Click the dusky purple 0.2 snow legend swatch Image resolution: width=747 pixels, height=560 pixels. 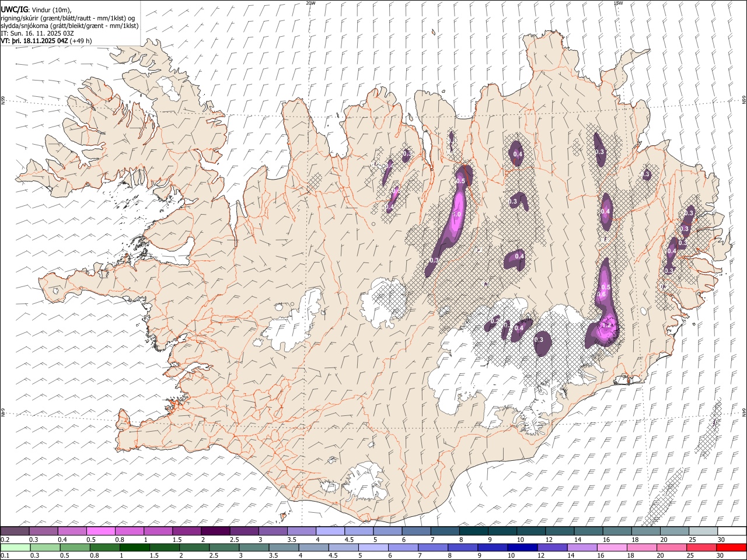coord(15,531)
